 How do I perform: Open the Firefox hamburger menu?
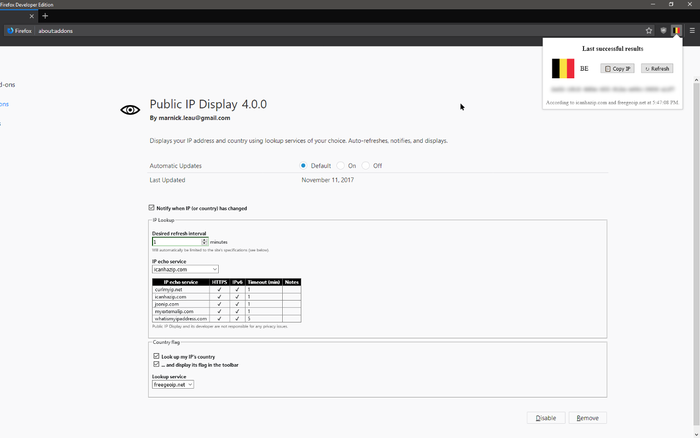(x=691, y=31)
